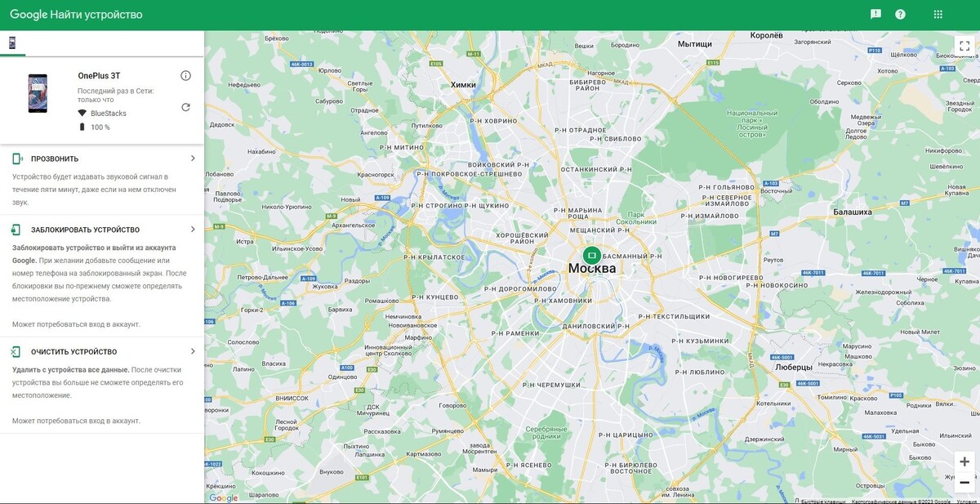Refresh the device location

[185, 107]
